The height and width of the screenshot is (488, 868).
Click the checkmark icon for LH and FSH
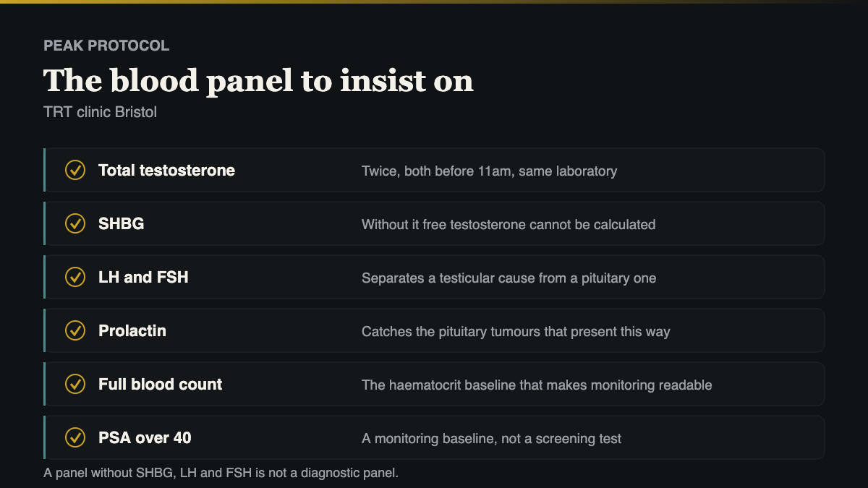(x=75, y=277)
